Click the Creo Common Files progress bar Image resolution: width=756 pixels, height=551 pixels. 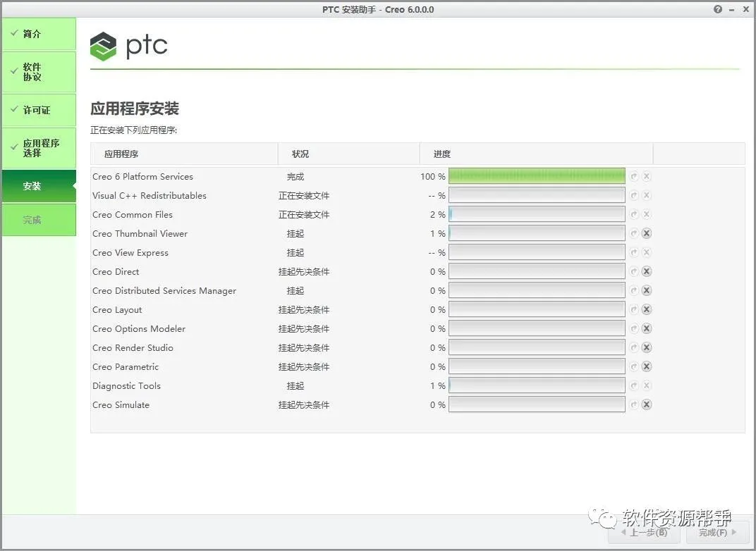point(537,214)
